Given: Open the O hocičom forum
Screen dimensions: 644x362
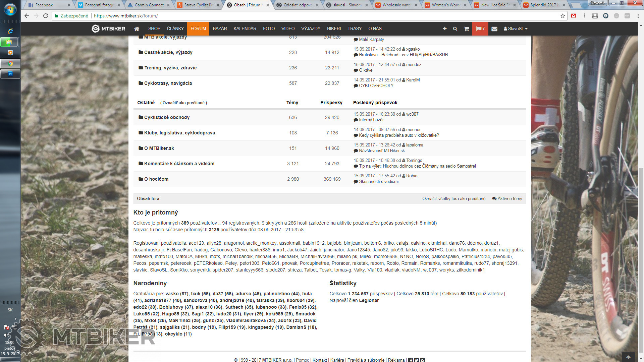Looking at the screenshot, I should pos(156,179).
